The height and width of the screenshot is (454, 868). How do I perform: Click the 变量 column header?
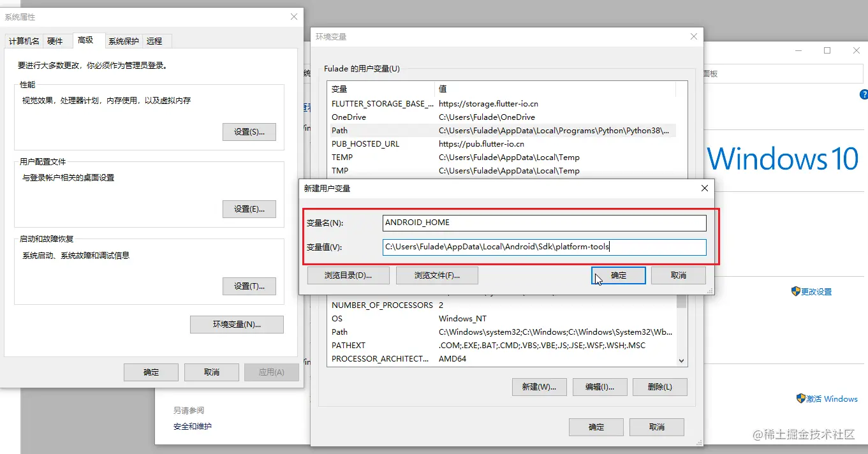click(x=381, y=89)
